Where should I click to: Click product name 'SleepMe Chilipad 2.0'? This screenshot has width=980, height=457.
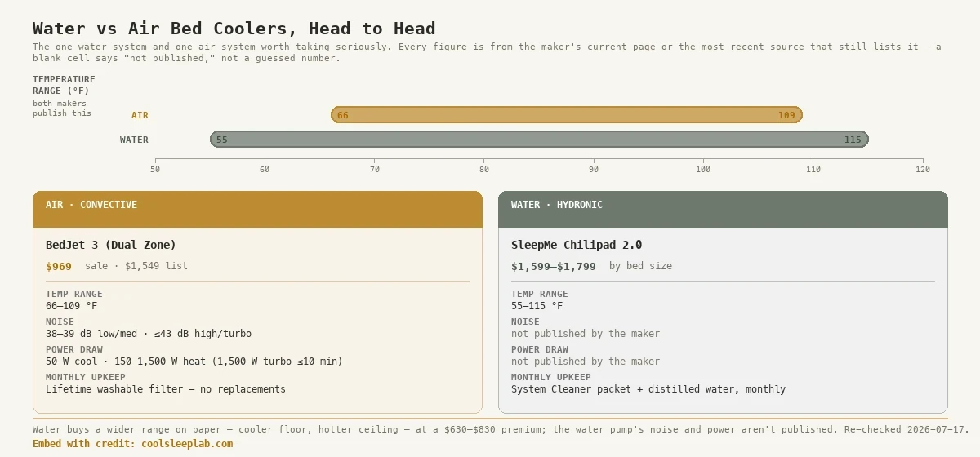577,245
